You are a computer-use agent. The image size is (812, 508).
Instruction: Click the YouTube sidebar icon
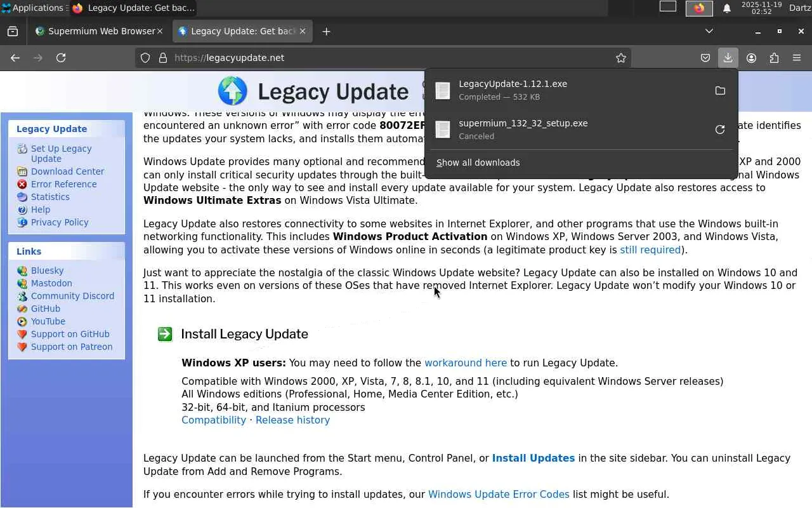click(22, 321)
